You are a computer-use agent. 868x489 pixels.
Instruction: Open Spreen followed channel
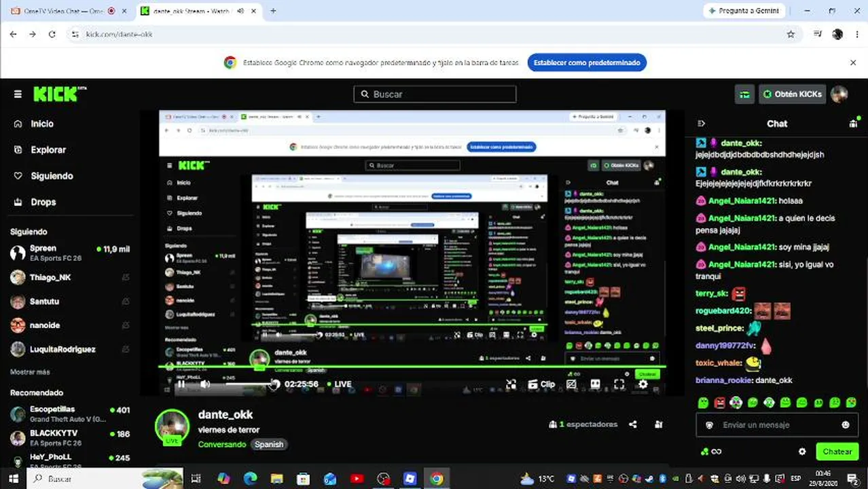click(x=69, y=253)
